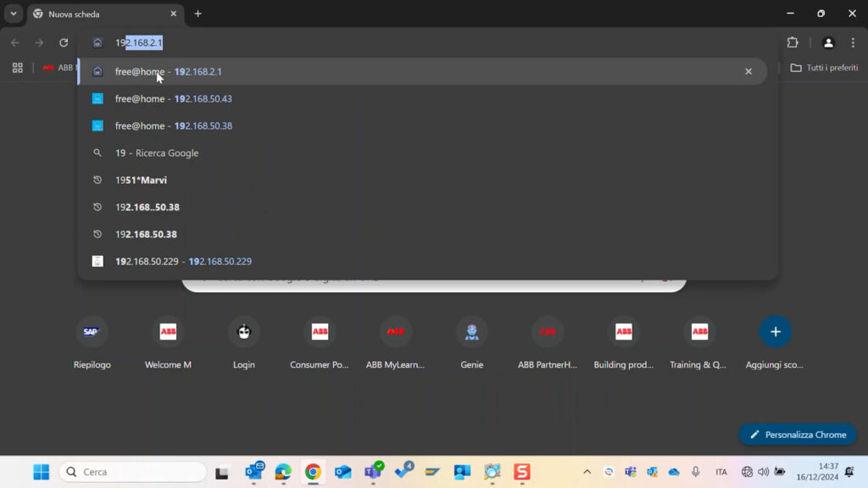Open the SAP Riepilogo shortcut
This screenshot has width=868, height=488.
92,332
